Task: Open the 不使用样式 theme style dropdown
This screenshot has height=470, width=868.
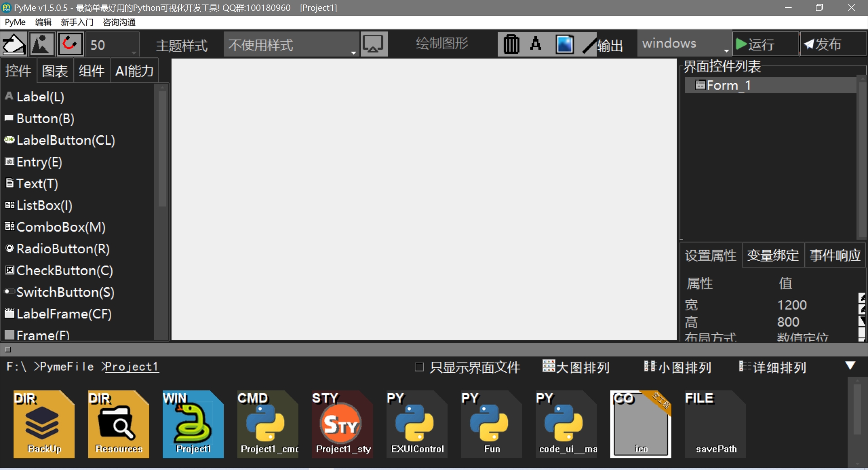Action: tap(292, 45)
